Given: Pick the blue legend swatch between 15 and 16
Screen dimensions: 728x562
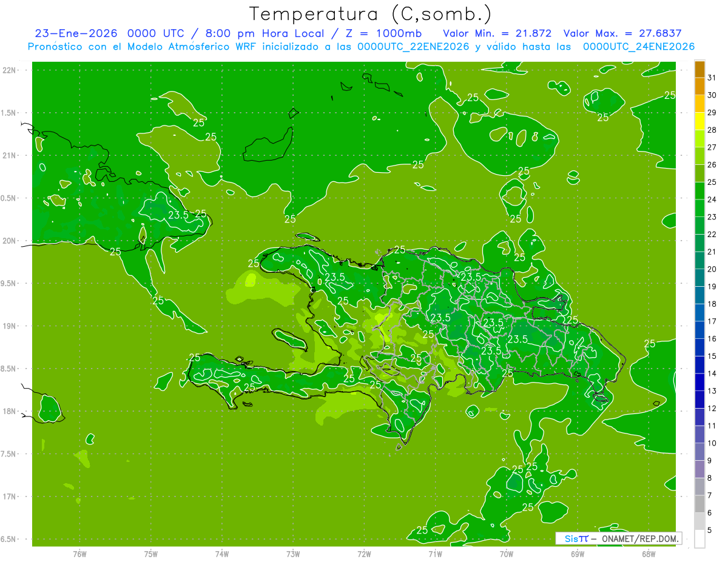Looking at the screenshot, I should click(699, 348).
